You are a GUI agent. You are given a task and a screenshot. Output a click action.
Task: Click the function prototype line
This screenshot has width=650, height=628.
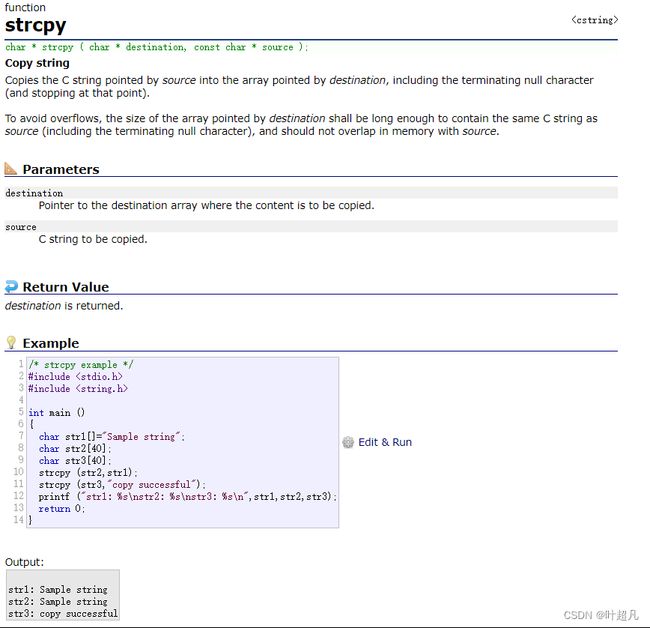coord(157,47)
